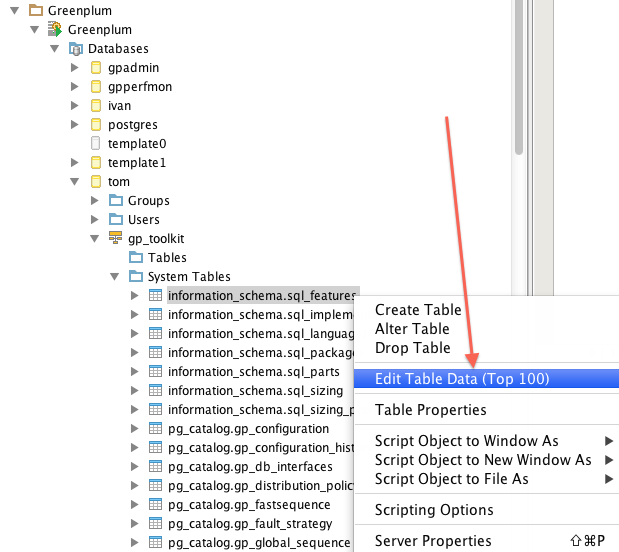Viewport: 619px width, 552px height.
Task: Click the Greenplum server connection icon
Action: tap(55, 29)
